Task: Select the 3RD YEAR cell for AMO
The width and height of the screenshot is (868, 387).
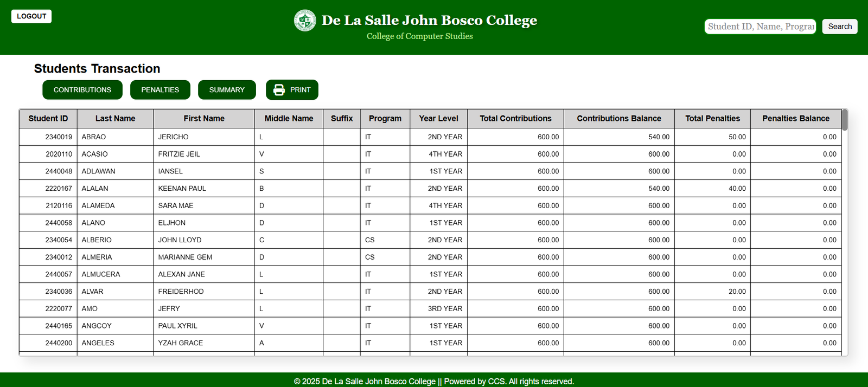Action: pos(445,308)
